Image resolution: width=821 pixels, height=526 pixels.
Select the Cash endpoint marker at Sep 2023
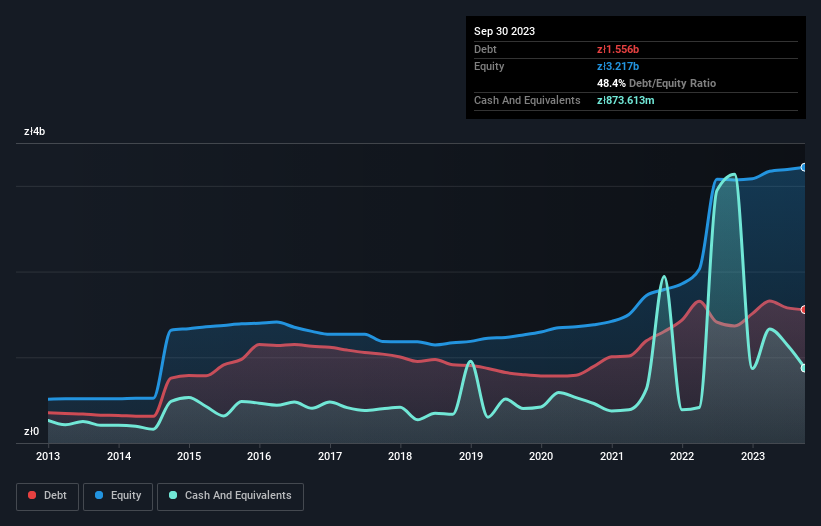coord(804,368)
